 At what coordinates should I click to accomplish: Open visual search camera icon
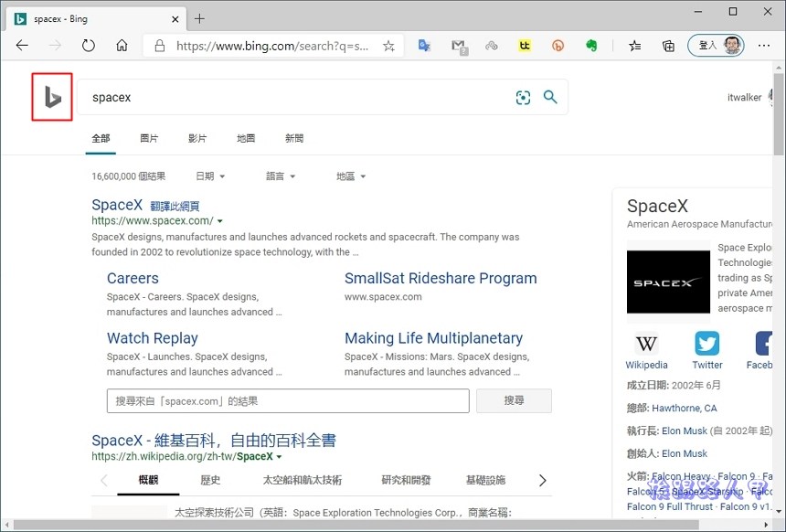[x=523, y=98]
